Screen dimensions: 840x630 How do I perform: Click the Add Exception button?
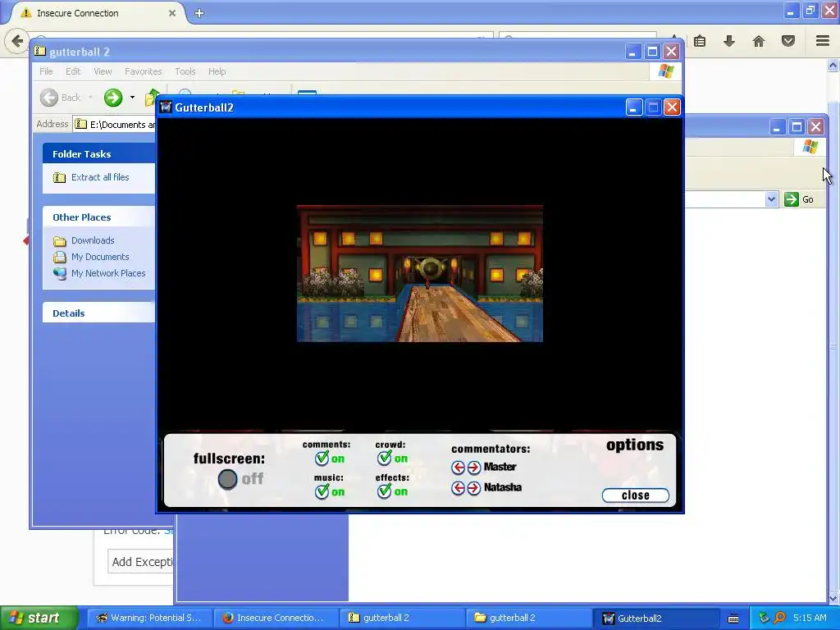click(142, 561)
